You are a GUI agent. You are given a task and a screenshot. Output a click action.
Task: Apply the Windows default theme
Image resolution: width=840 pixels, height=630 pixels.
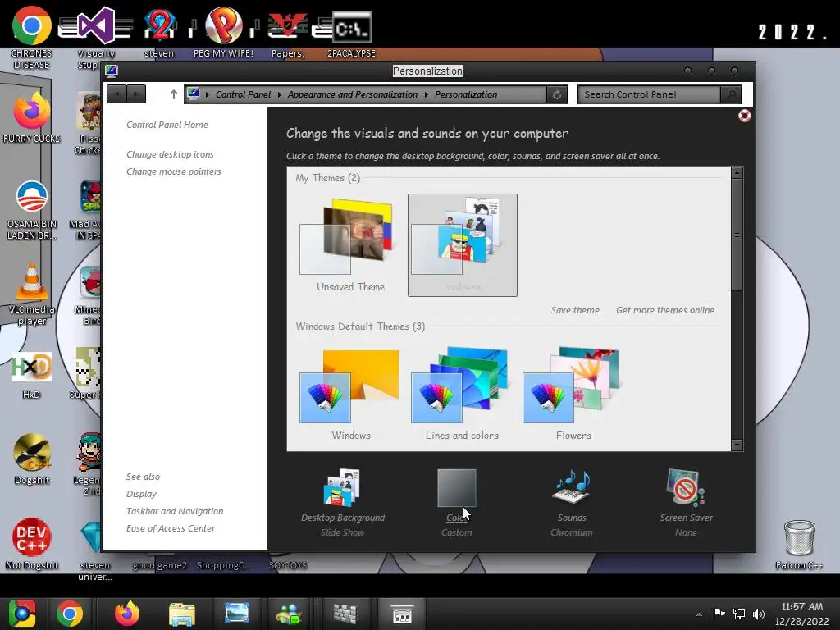coord(350,394)
